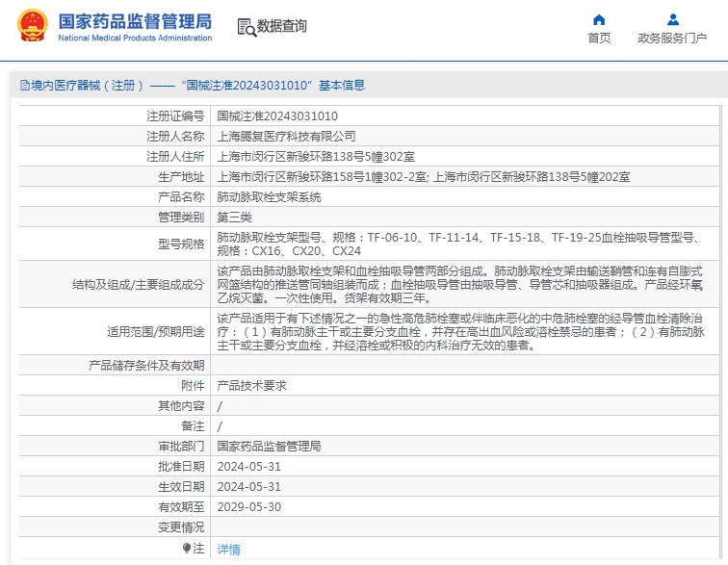Click the 注册证编号 row label

175,116
